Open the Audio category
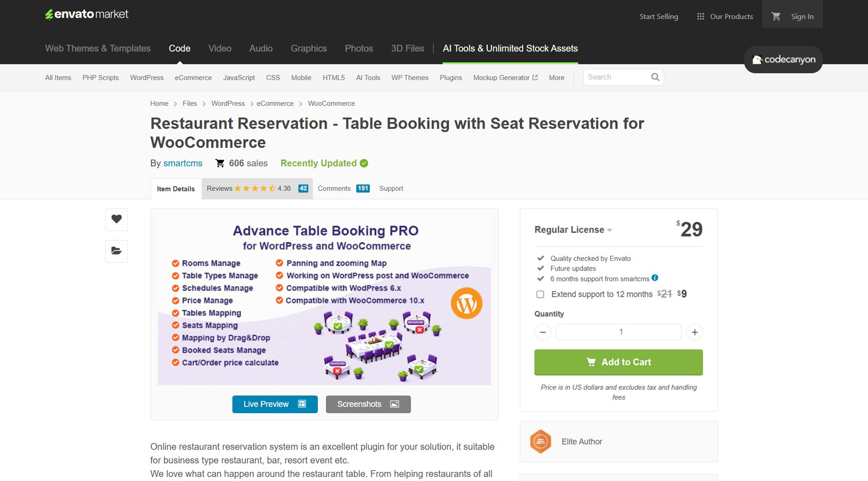This screenshot has width=868, height=481. (261, 48)
